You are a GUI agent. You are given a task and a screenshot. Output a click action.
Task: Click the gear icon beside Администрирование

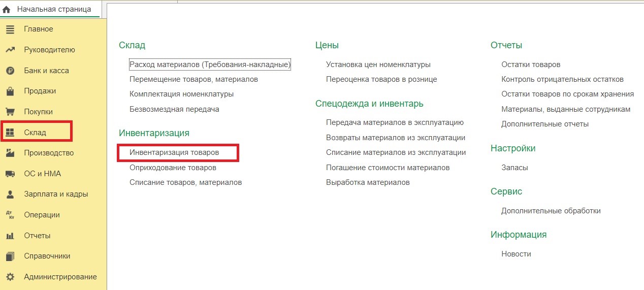10,277
